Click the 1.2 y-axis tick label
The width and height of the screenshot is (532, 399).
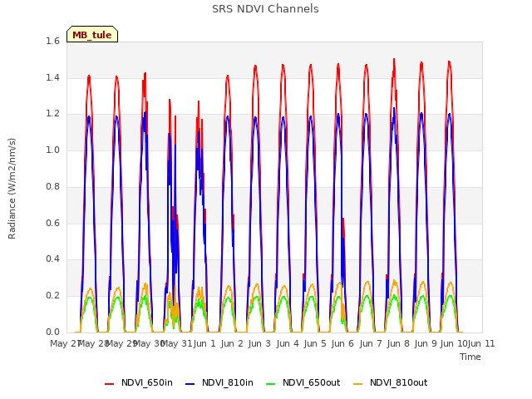coord(52,114)
